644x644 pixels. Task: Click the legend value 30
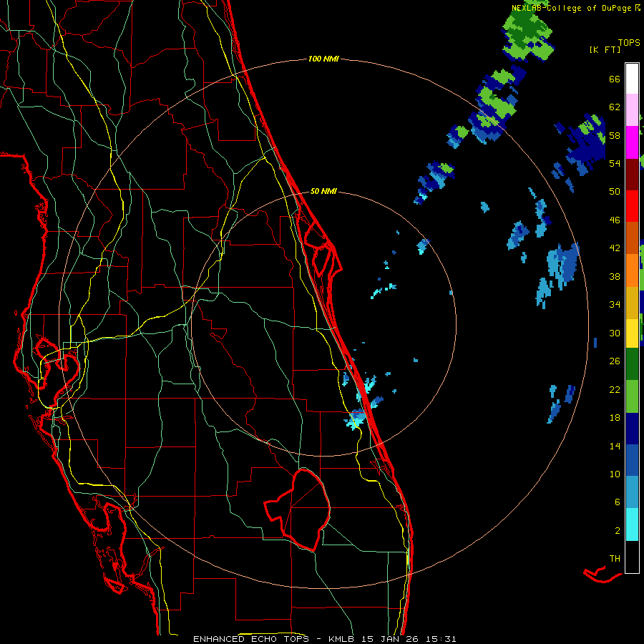click(x=615, y=333)
